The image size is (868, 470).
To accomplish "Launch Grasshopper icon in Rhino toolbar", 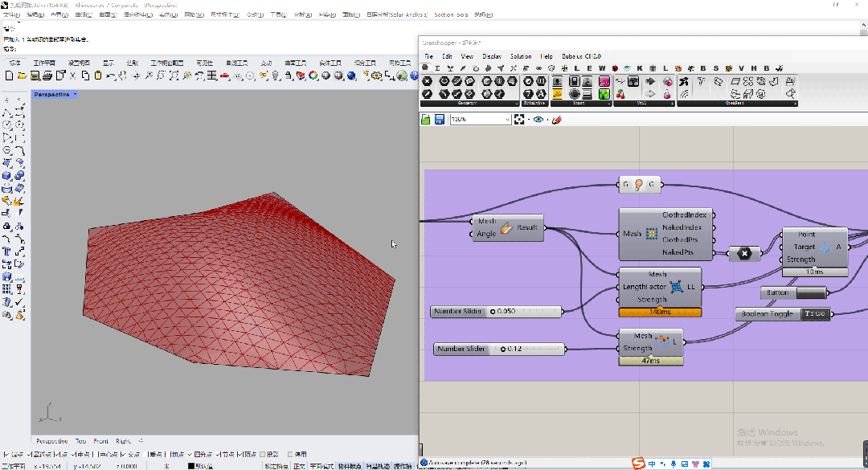I will (402, 76).
